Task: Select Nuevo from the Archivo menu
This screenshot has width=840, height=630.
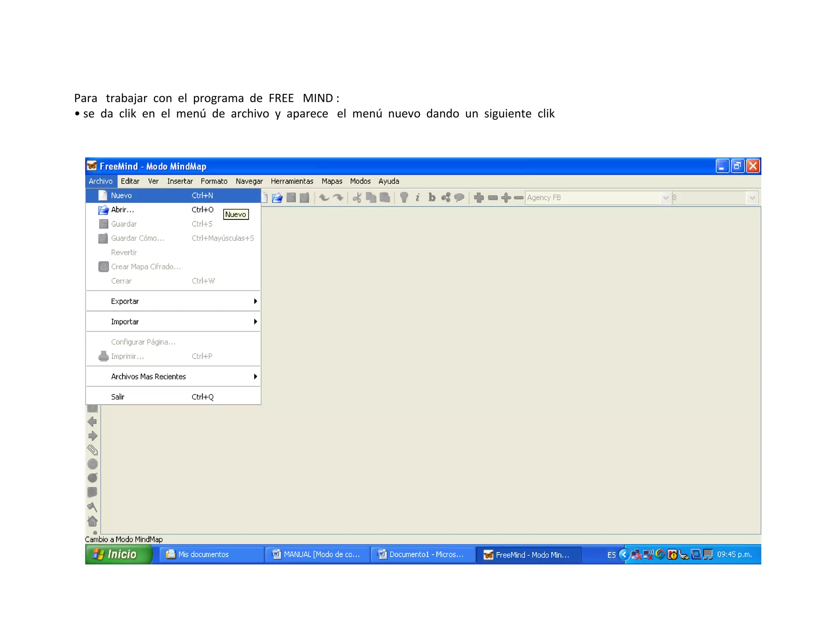Action: point(121,196)
